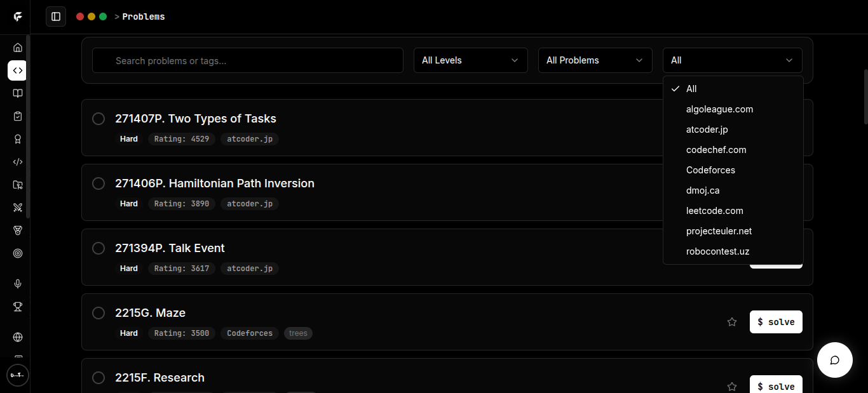Toggle the status circle for Talk Event
868x393 pixels.
click(x=98, y=248)
